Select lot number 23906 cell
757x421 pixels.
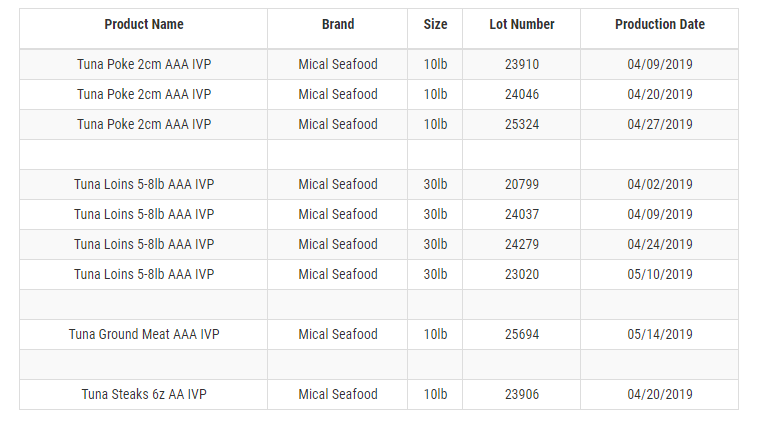(522, 394)
